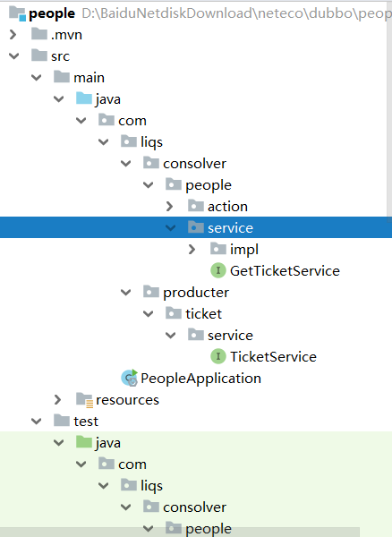Collapse the ticket package arrow

point(149,314)
